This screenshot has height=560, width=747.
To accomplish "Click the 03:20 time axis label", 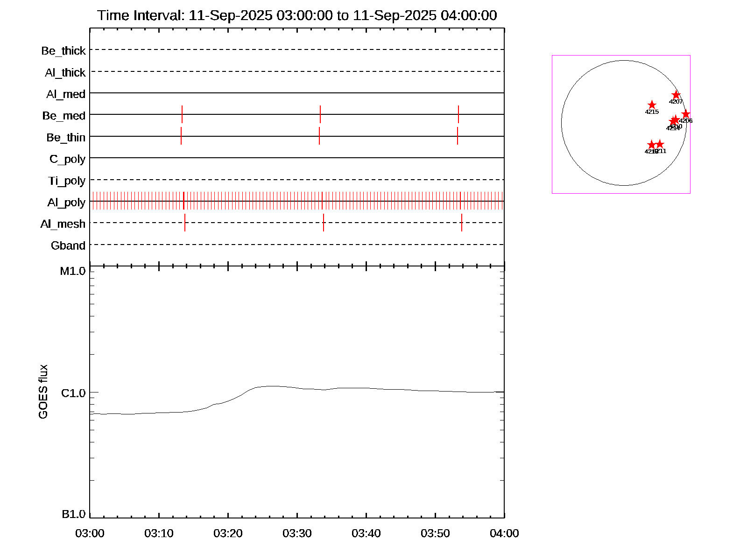I will [228, 533].
